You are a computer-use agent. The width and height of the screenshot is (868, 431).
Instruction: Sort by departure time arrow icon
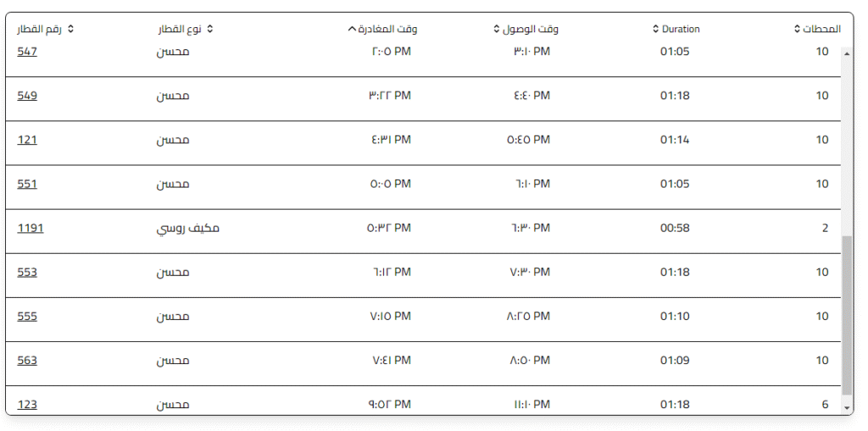point(352,29)
